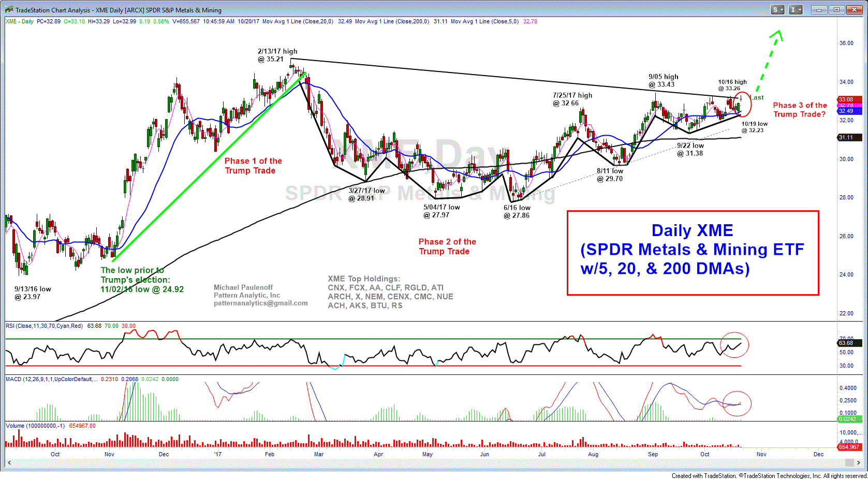Select the '6/16 low @ 27.86' annotation
This screenshot has height=479, width=868.
point(517,211)
